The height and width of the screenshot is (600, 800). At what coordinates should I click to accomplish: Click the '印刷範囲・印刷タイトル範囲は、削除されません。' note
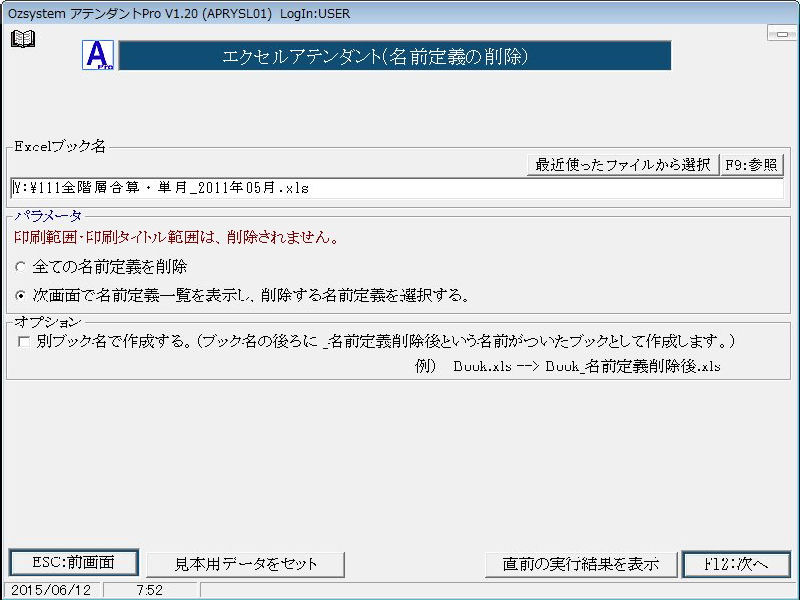177,238
